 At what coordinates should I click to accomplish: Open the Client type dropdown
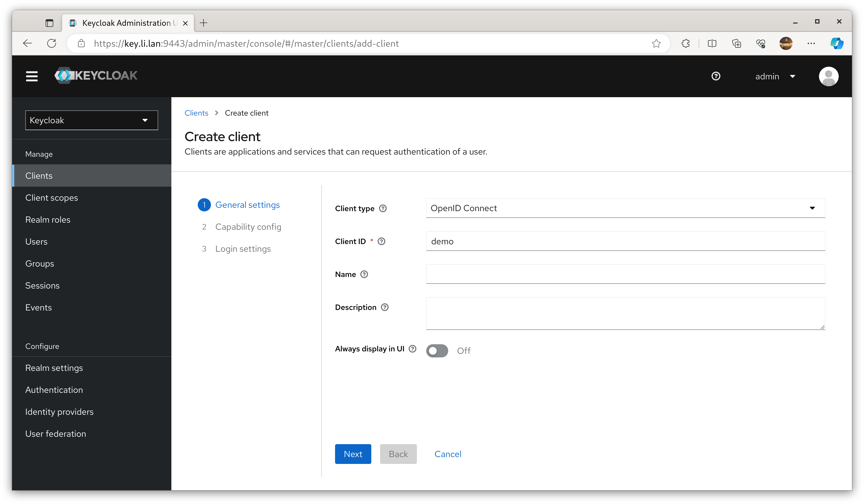(625, 208)
